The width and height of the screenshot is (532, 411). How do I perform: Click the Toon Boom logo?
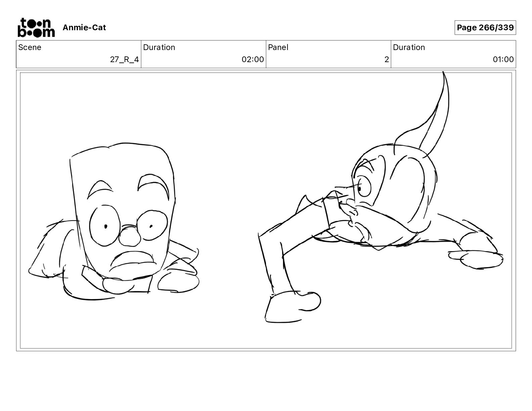pyautogui.click(x=36, y=27)
